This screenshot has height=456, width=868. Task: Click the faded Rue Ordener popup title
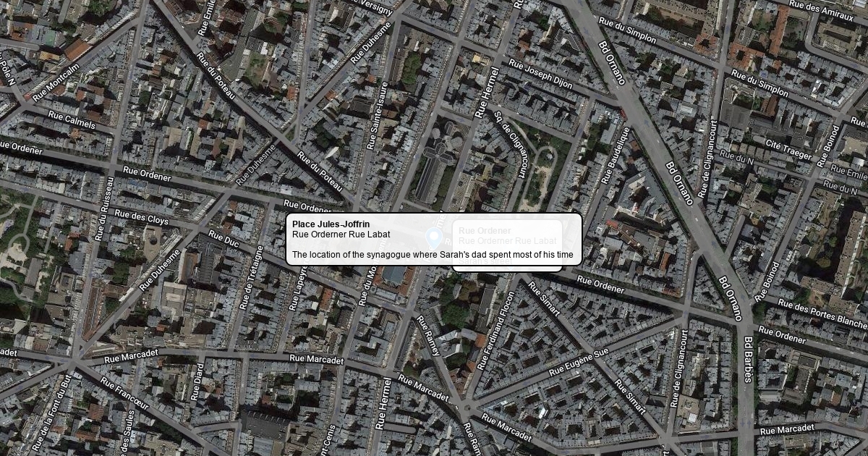(485, 231)
